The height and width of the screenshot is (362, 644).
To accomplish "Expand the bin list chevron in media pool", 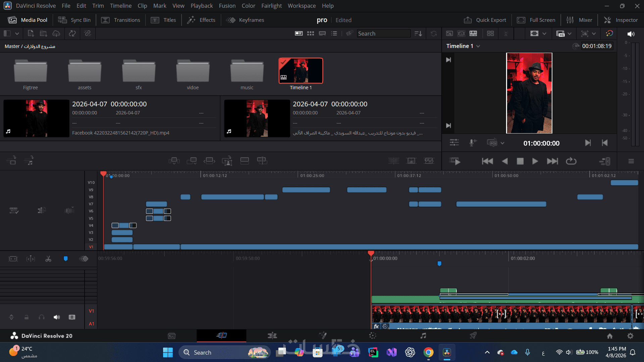I will tap(17, 34).
